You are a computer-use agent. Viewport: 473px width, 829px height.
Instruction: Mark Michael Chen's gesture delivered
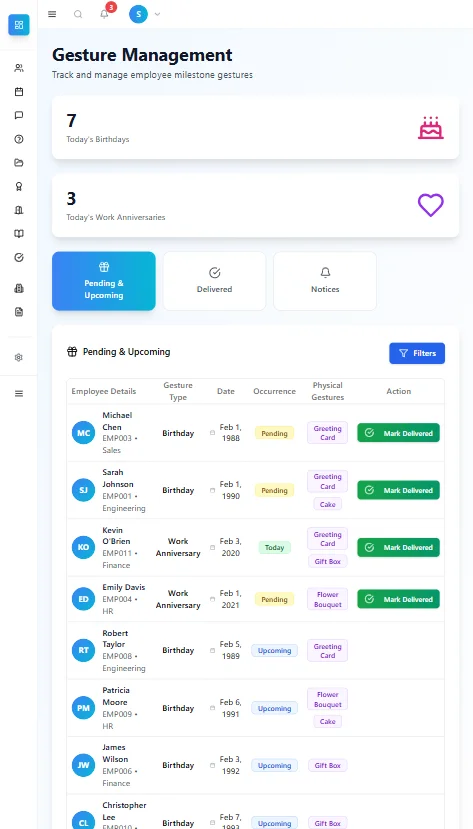(x=398, y=433)
